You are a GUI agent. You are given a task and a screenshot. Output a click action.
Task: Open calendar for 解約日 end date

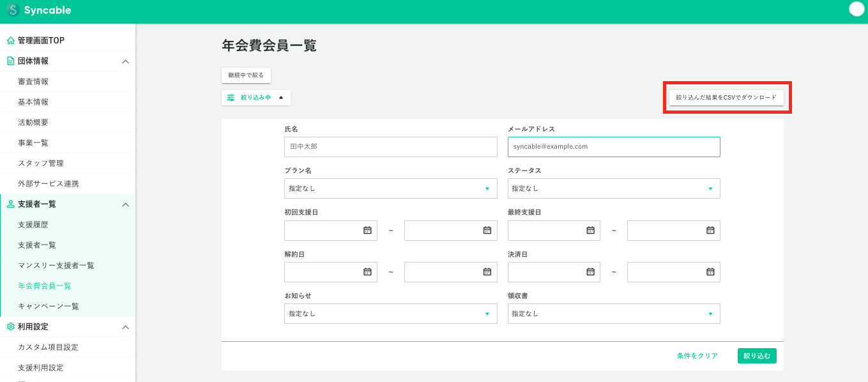tap(487, 272)
